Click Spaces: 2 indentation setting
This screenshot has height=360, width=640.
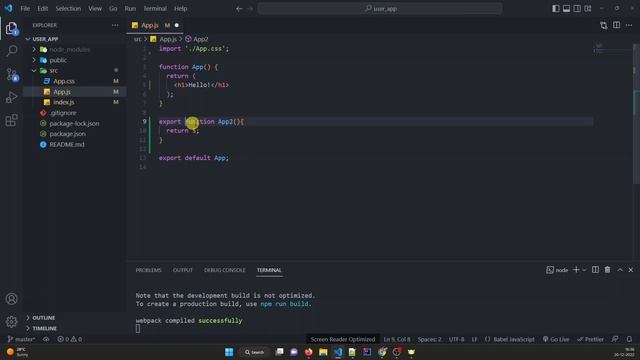(429, 339)
